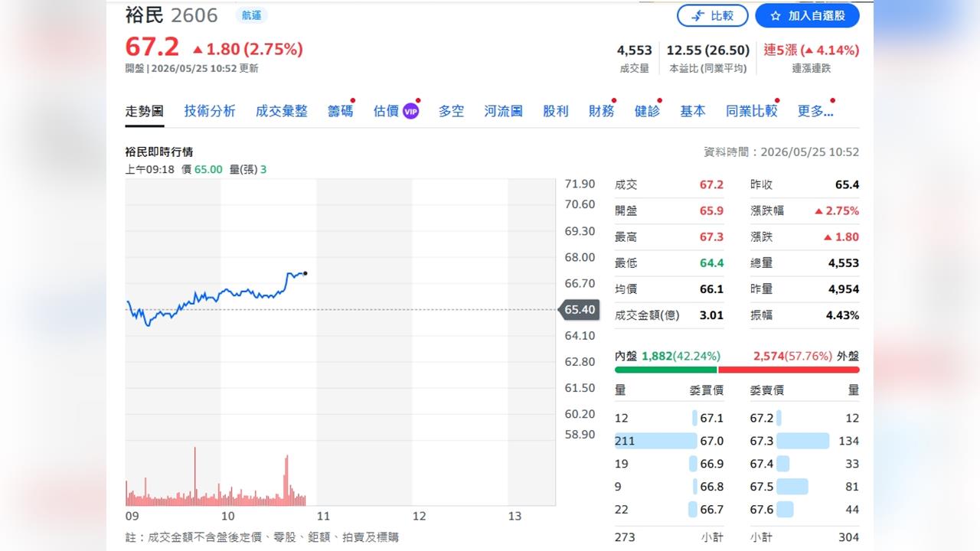Click the 昨收 value 65.4
Screen dimensions: 980x551
coord(847,185)
